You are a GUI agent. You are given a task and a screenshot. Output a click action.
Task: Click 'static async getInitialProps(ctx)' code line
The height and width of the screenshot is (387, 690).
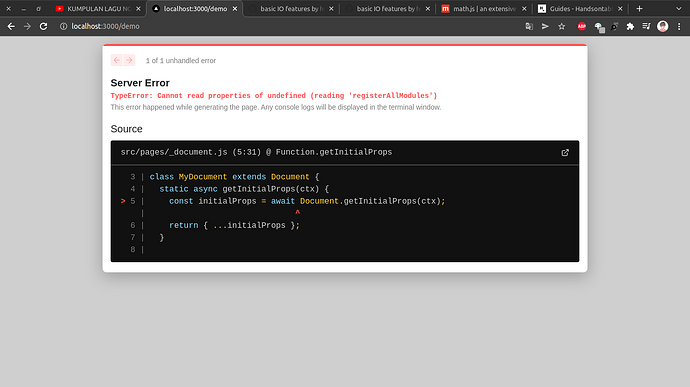pyautogui.click(x=244, y=189)
